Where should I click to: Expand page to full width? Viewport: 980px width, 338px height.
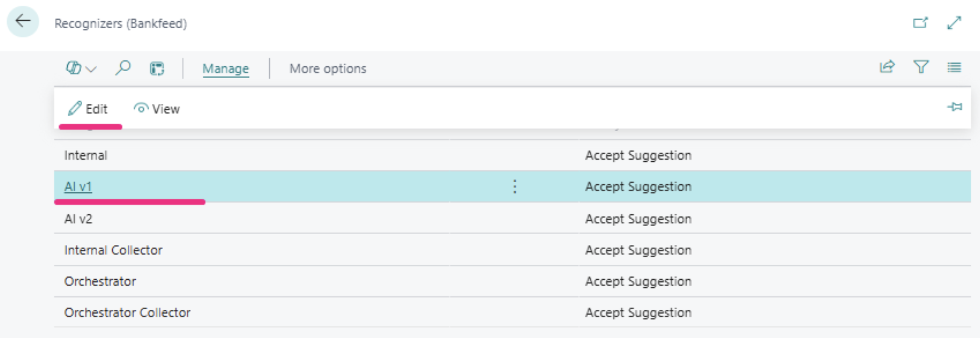pyautogui.click(x=954, y=22)
